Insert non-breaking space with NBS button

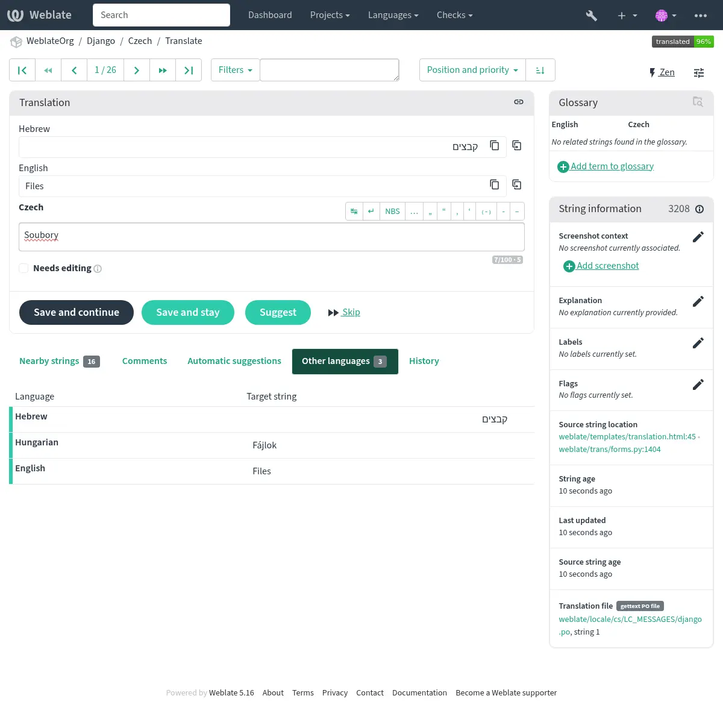coord(392,212)
